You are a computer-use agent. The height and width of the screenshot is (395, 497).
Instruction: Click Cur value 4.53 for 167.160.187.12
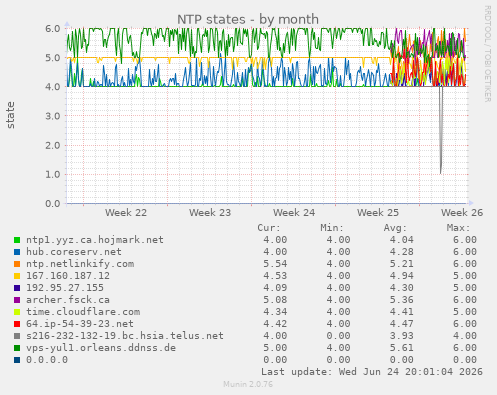coord(275,276)
